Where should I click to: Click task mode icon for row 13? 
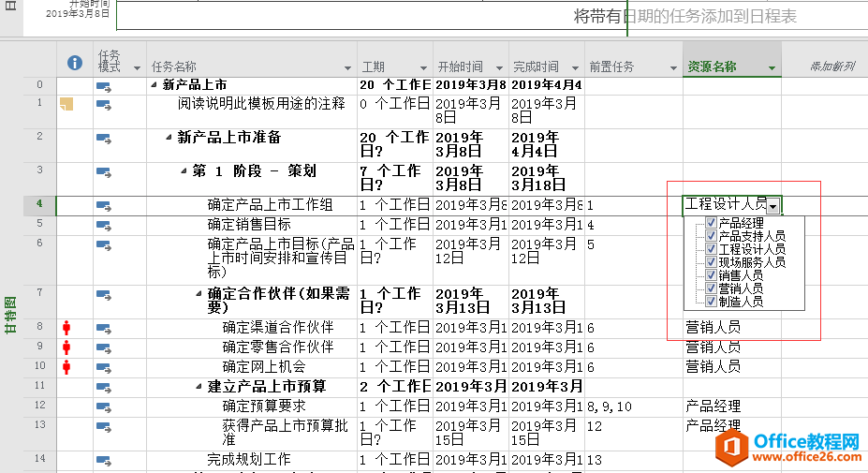click(104, 427)
